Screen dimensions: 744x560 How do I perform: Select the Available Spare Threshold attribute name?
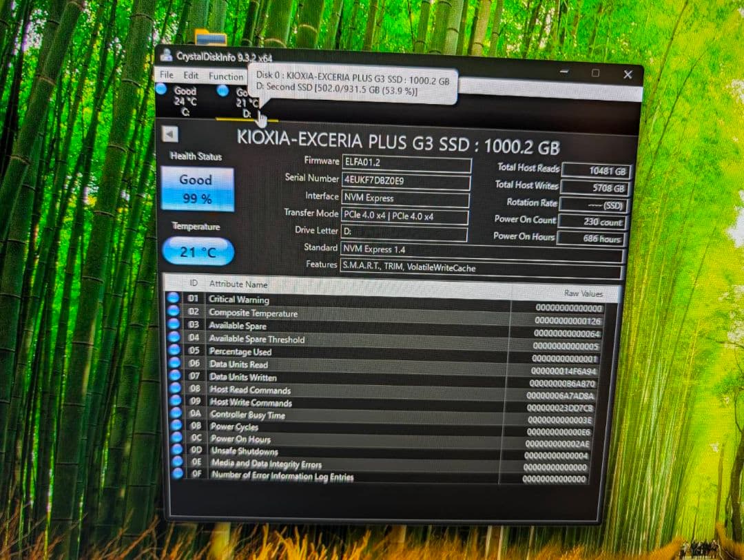pos(257,339)
